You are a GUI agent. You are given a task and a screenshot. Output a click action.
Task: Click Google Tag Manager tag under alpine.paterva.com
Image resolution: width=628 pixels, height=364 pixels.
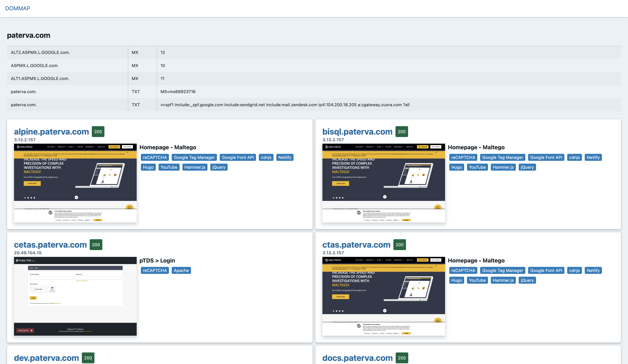tap(194, 157)
